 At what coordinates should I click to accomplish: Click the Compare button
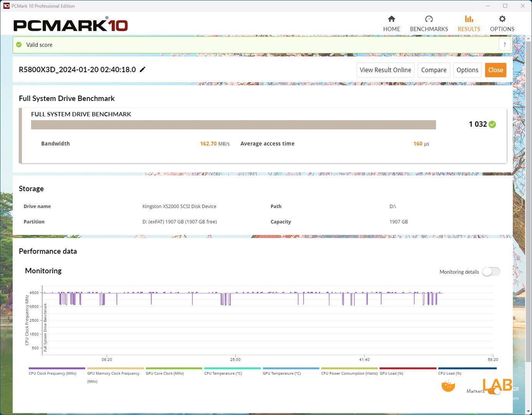434,70
